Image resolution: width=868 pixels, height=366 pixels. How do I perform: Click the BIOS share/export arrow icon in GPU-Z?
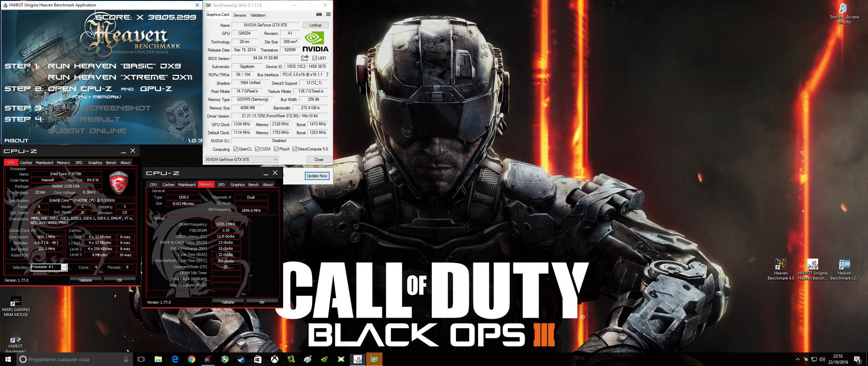305,58
